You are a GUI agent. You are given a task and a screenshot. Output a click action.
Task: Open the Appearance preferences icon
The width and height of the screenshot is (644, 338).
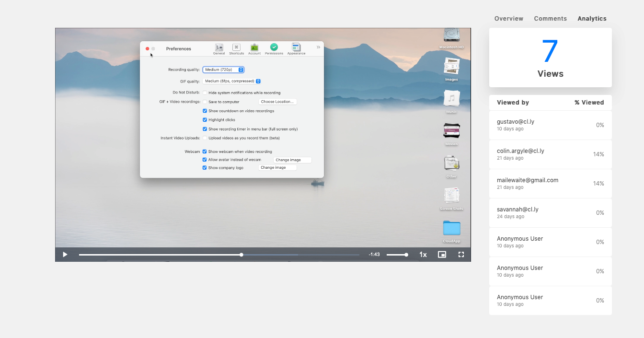pos(296,49)
